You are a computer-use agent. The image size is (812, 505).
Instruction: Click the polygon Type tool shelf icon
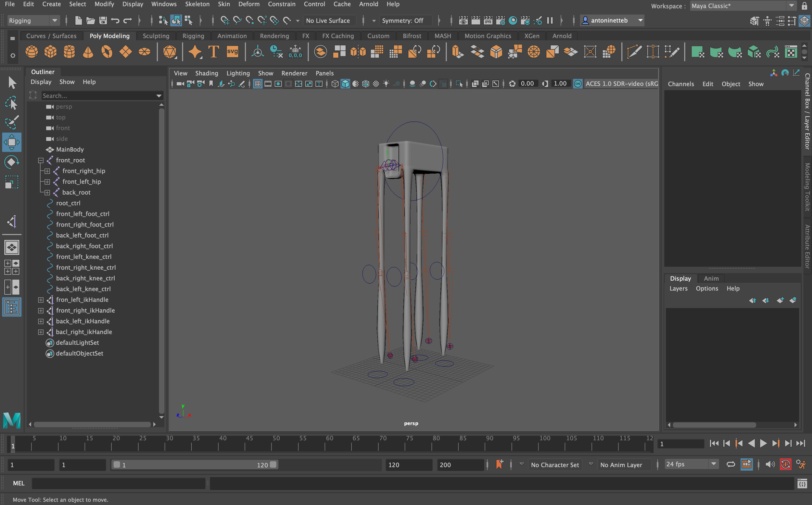[213, 52]
